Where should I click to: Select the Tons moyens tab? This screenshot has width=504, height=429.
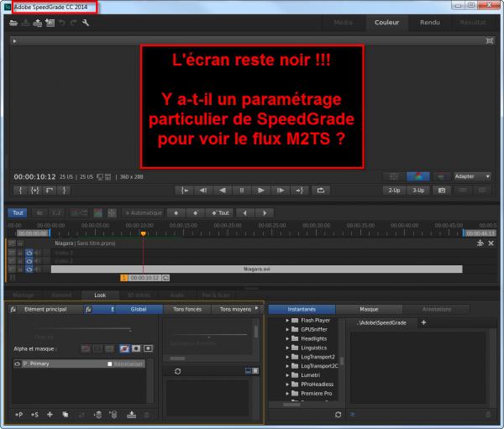tap(235, 309)
